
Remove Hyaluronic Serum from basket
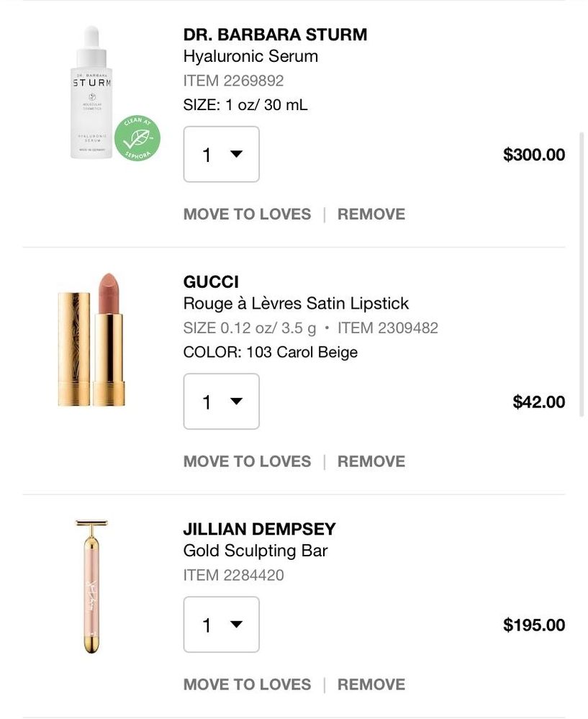coord(371,214)
